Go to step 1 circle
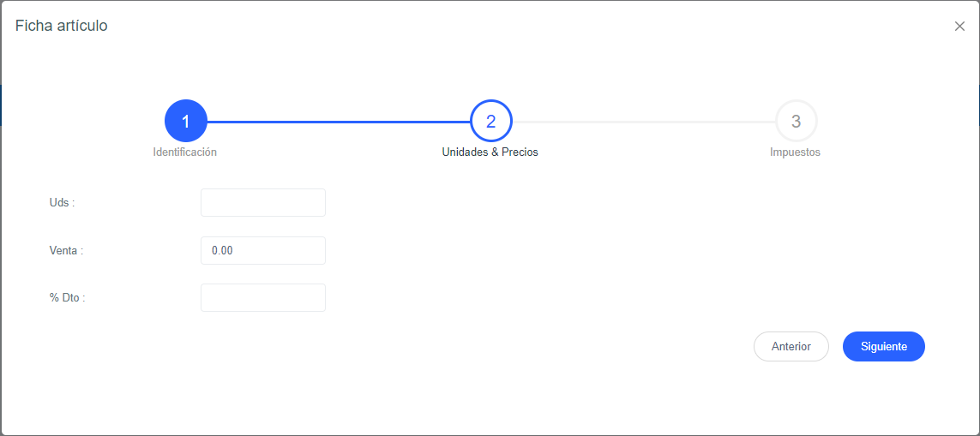 click(x=185, y=122)
